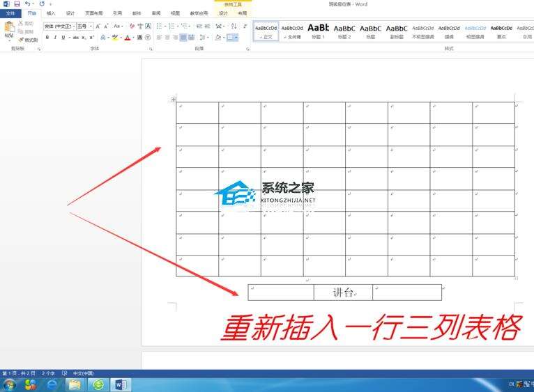The image size is (534, 392).
Task: Activate the Format Painter brush
Action: point(21,40)
